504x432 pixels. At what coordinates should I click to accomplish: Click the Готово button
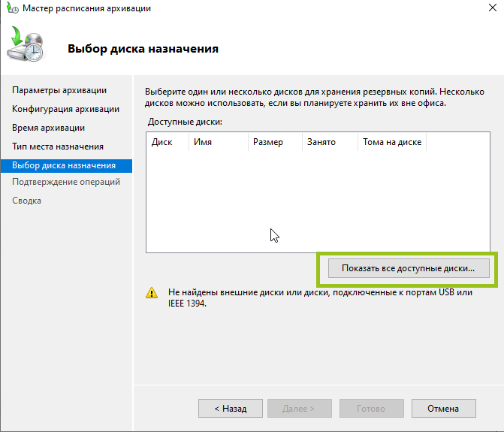372,408
